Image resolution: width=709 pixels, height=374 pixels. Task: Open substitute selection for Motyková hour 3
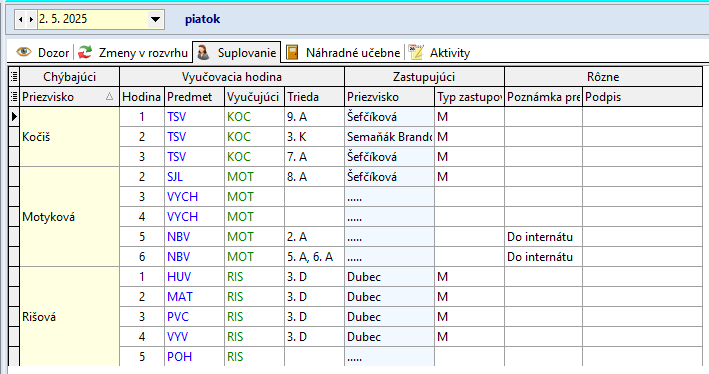point(389,197)
